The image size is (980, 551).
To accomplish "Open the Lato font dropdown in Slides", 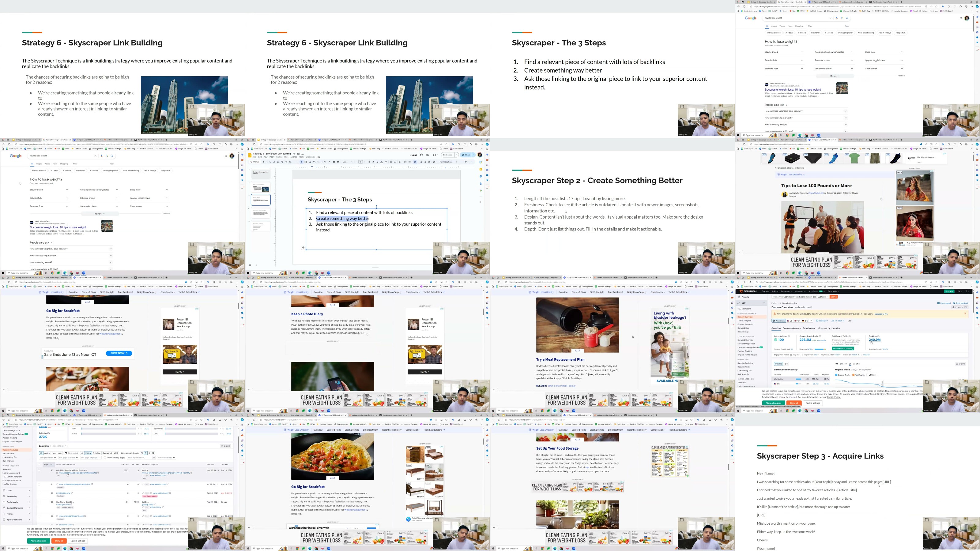I will (348, 162).
